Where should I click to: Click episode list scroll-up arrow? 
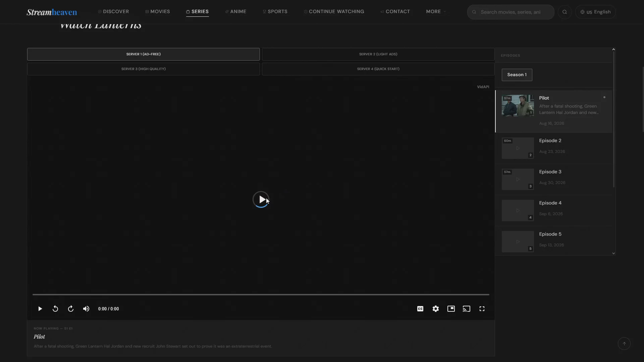(x=613, y=50)
